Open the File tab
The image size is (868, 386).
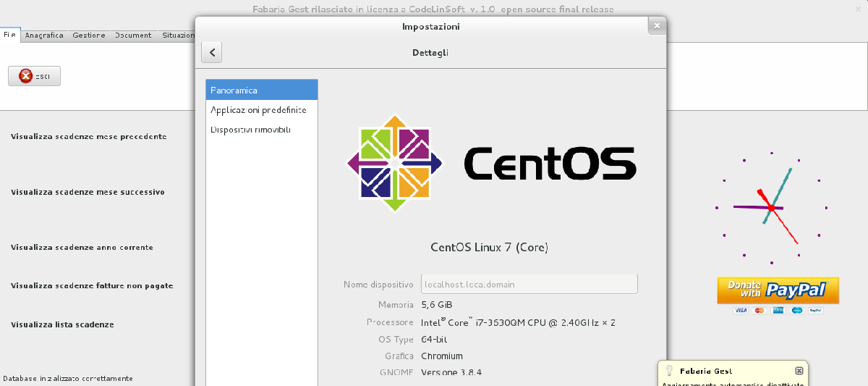pyautogui.click(x=10, y=35)
